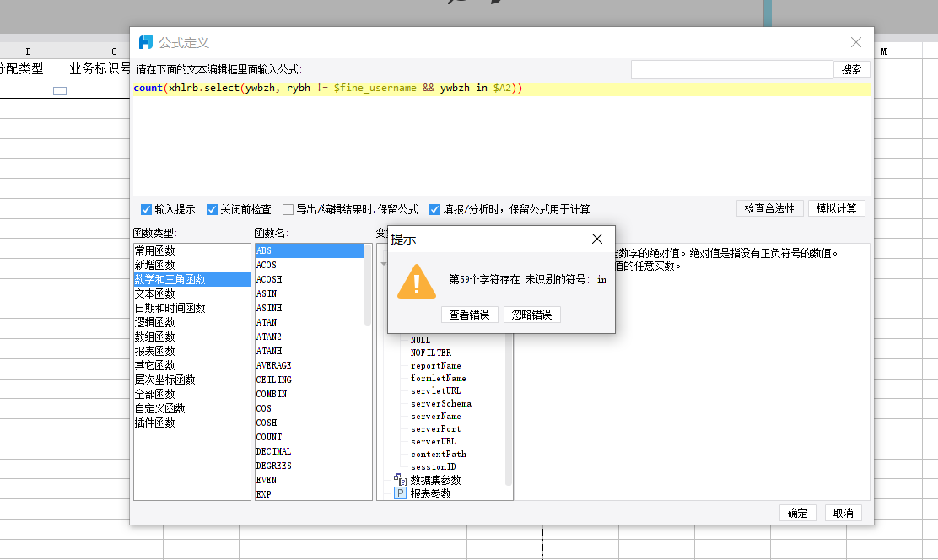The height and width of the screenshot is (560, 938).
Task: Click the 业务标识号 header cell
Action: 99,68
